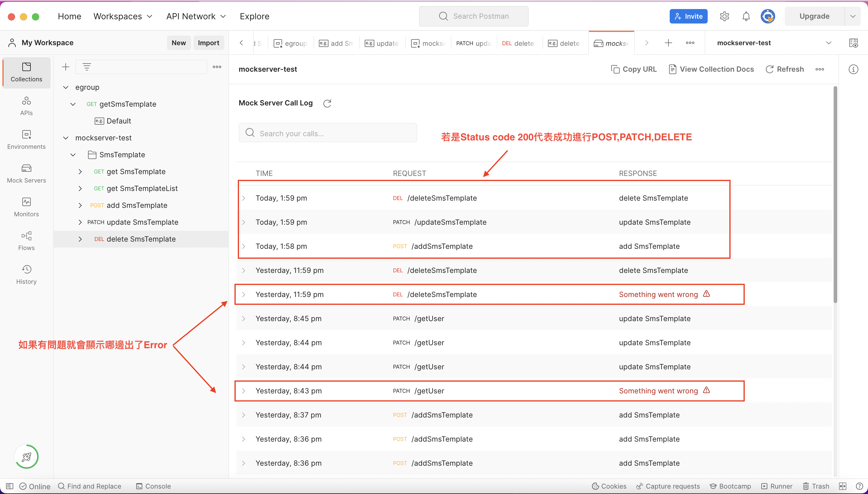Open the Explore menu
The height and width of the screenshot is (494, 868).
[254, 16]
